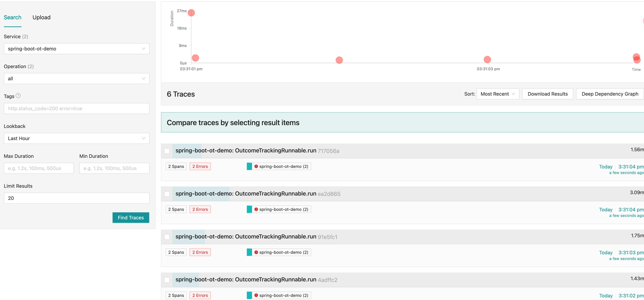The width and height of the screenshot is (644, 300).
Task: Click the 27ms trace dot in scatter plot
Action: 191,13
